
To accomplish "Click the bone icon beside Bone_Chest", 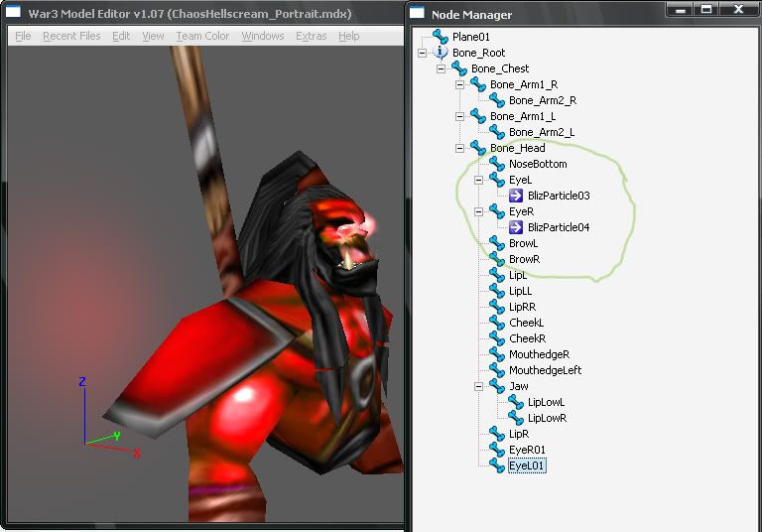I will [459, 68].
